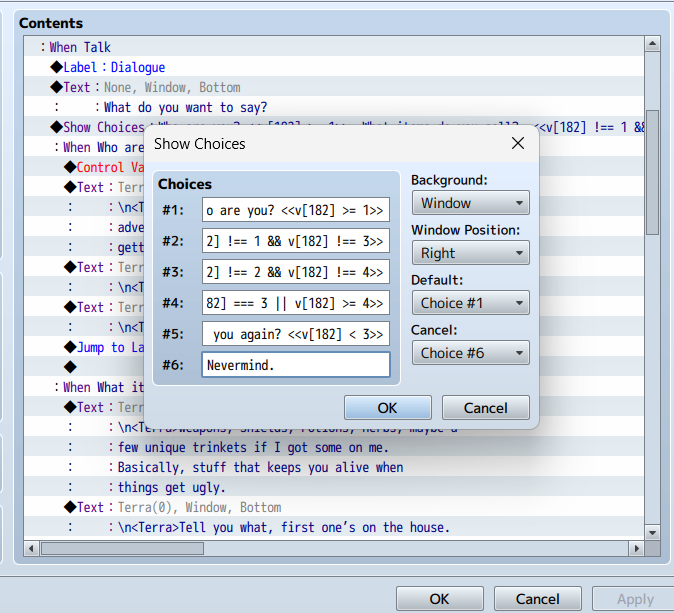Click into the choice #5 field
The width and height of the screenshot is (674, 613).
[x=295, y=333]
